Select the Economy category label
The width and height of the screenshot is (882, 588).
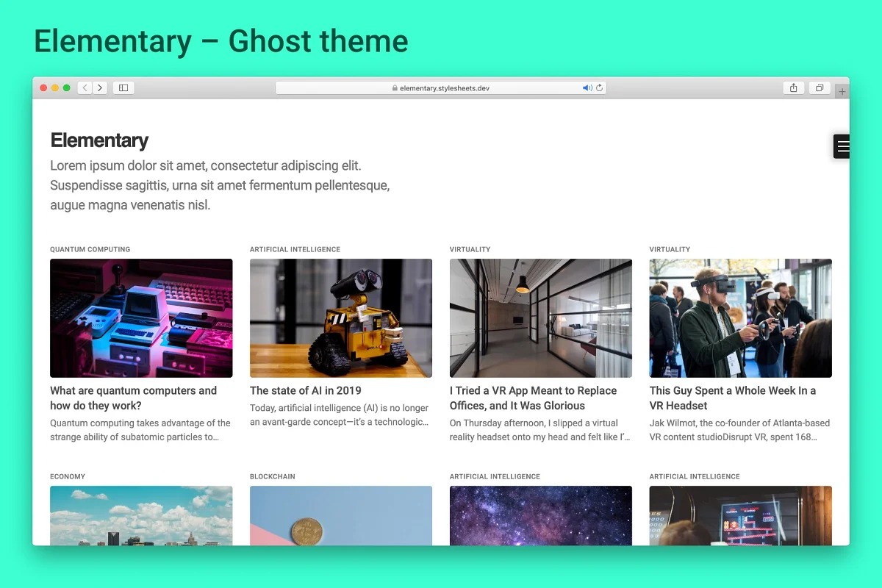click(68, 476)
